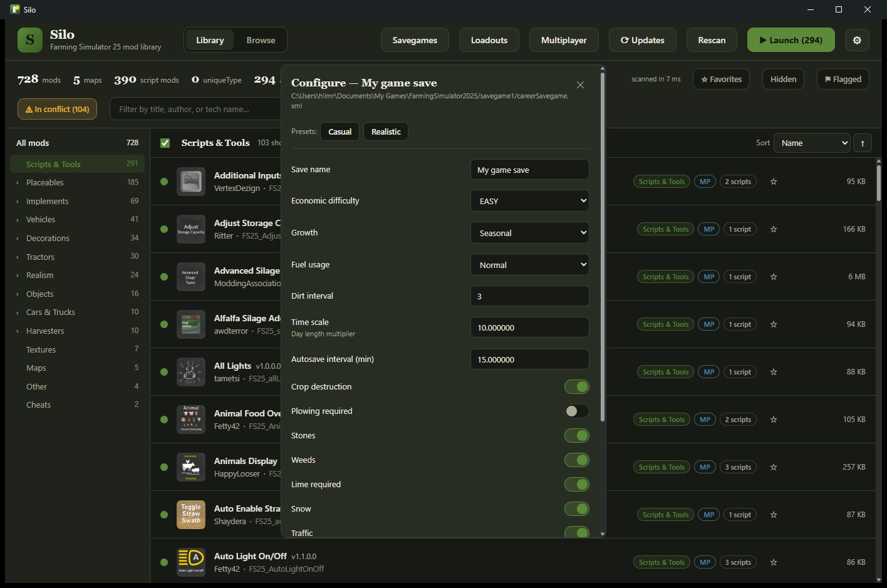Click the Animal Food Overview mod icon
This screenshot has width=887, height=588.
(x=191, y=420)
